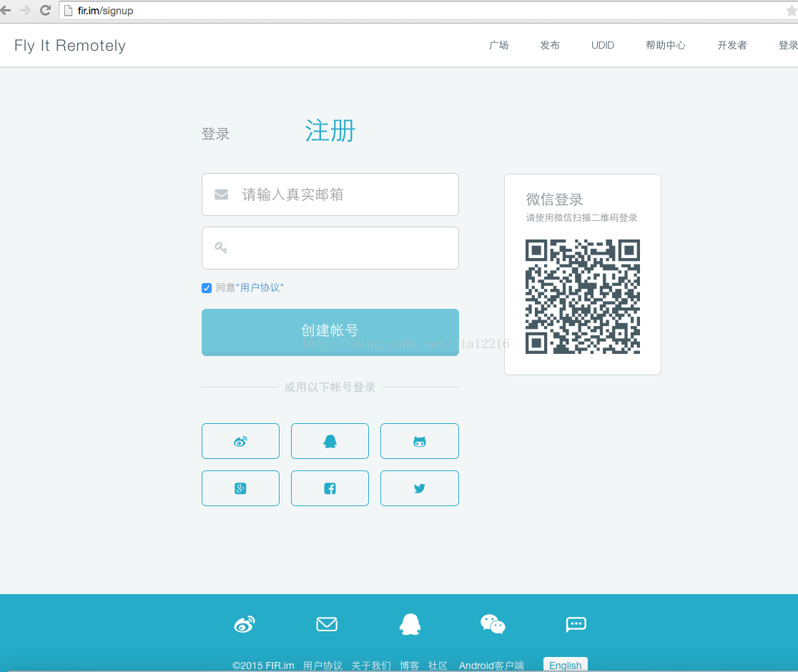798x672 pixels.
Task: Click 请使用微信扫描二维码登录 text
Action: pos(582,218)
